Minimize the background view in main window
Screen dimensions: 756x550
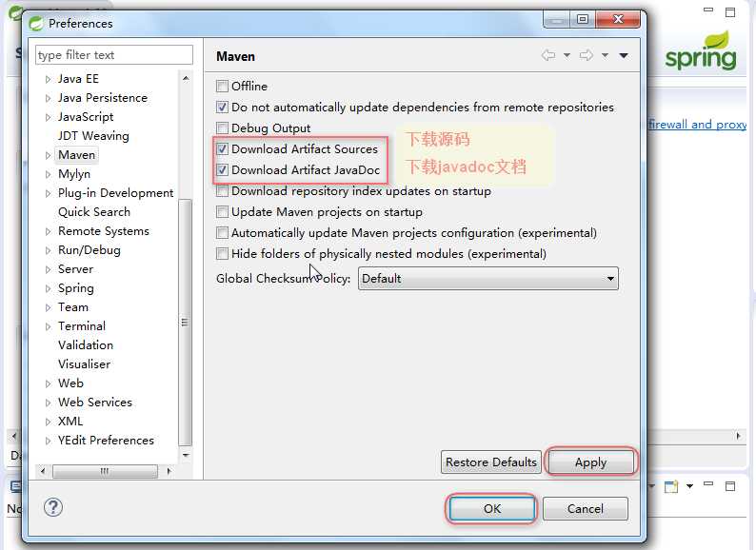click(x=708, y=10)
